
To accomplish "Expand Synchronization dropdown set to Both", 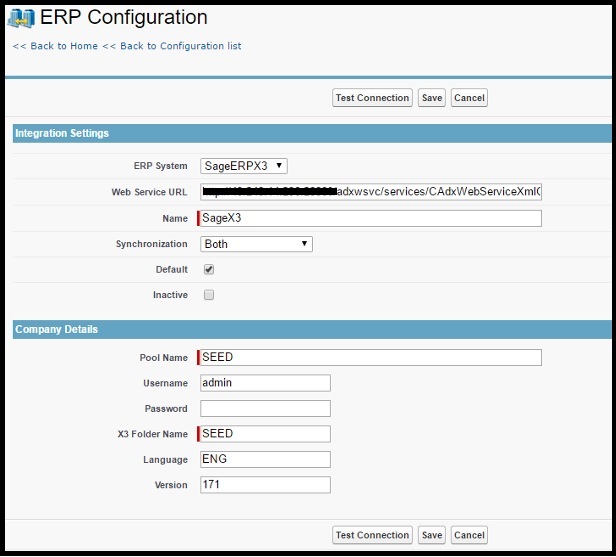I will pos(256,244).
